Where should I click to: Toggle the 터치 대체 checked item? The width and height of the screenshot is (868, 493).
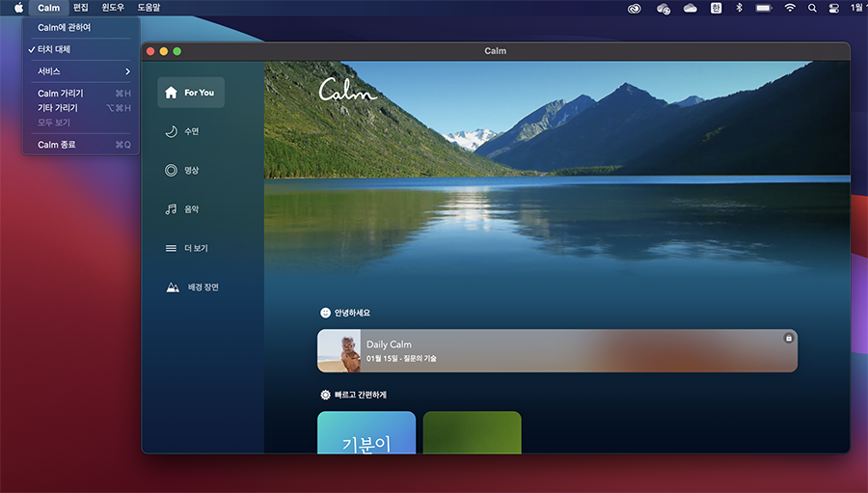click(81, 49)
